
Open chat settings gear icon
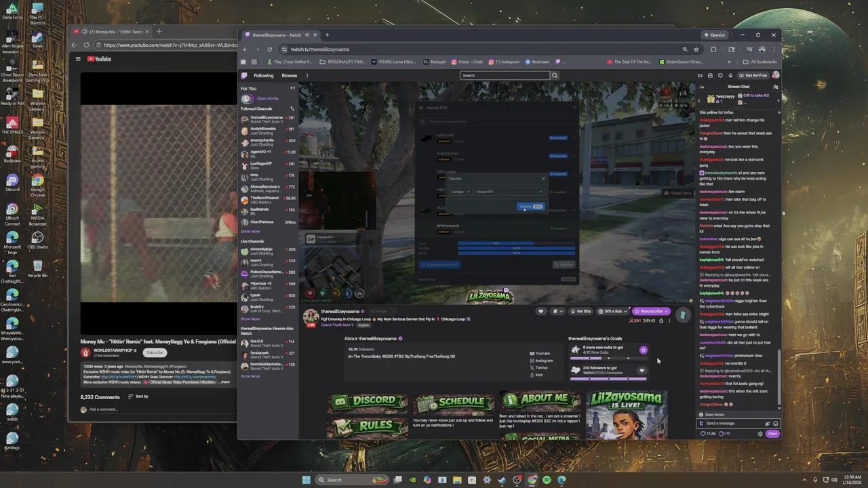tap(760, 434)
